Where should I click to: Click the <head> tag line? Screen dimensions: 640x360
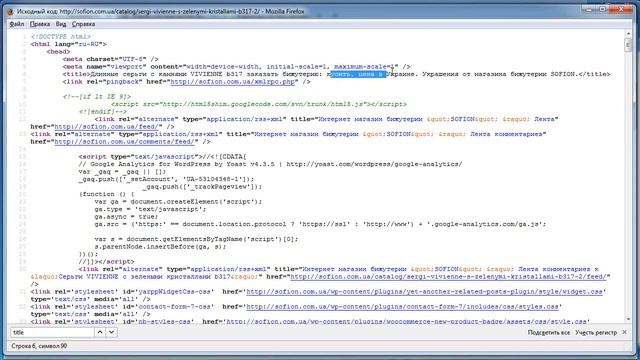point(58,52)
